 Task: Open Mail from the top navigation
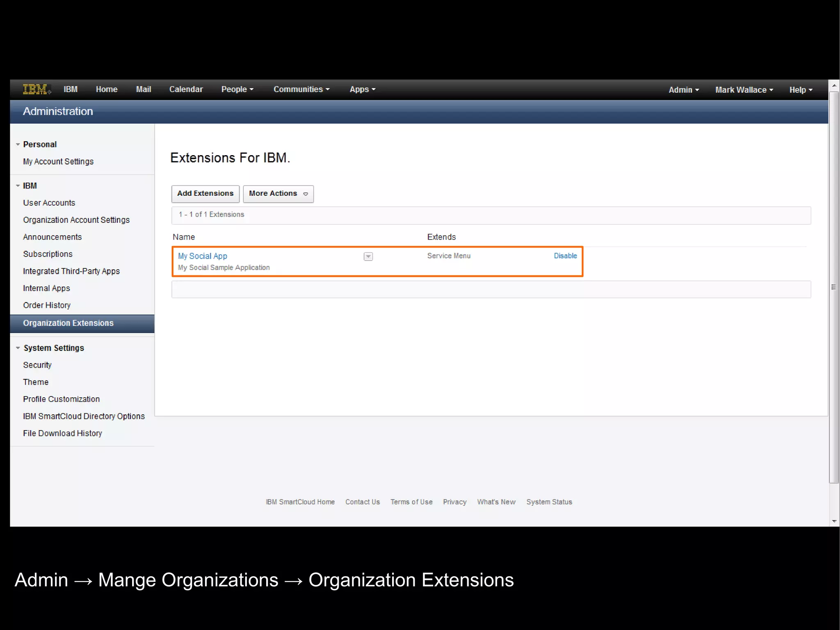point(144,89)
